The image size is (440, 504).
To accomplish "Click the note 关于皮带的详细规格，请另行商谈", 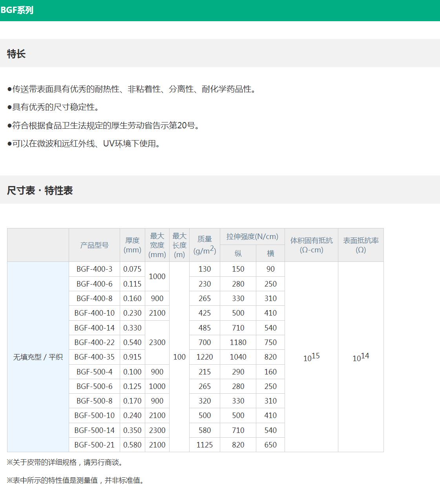I will [66, 462].
